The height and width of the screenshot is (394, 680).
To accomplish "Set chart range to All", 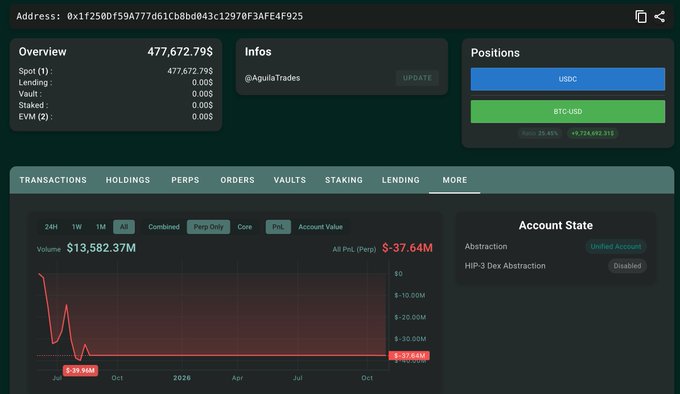I will coord(124,227).
